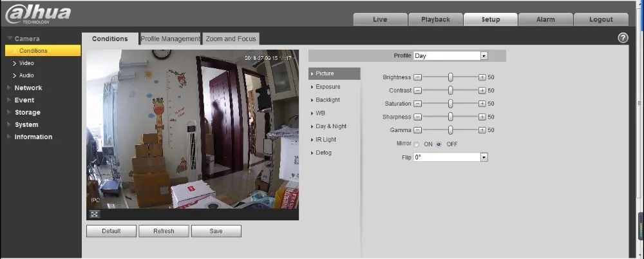This screenshot has height=259, width=644.
Task: Click the Brightness slider handle
Action: 451,77
